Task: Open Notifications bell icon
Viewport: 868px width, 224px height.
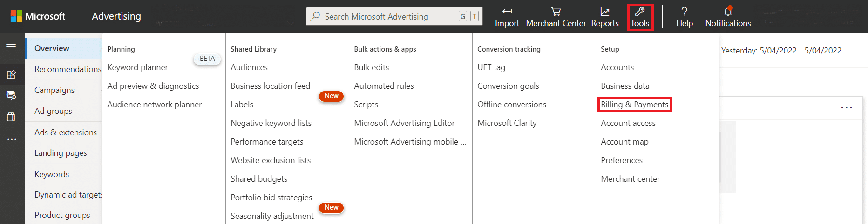Action: pyautogui.click(x=728, y=12)
